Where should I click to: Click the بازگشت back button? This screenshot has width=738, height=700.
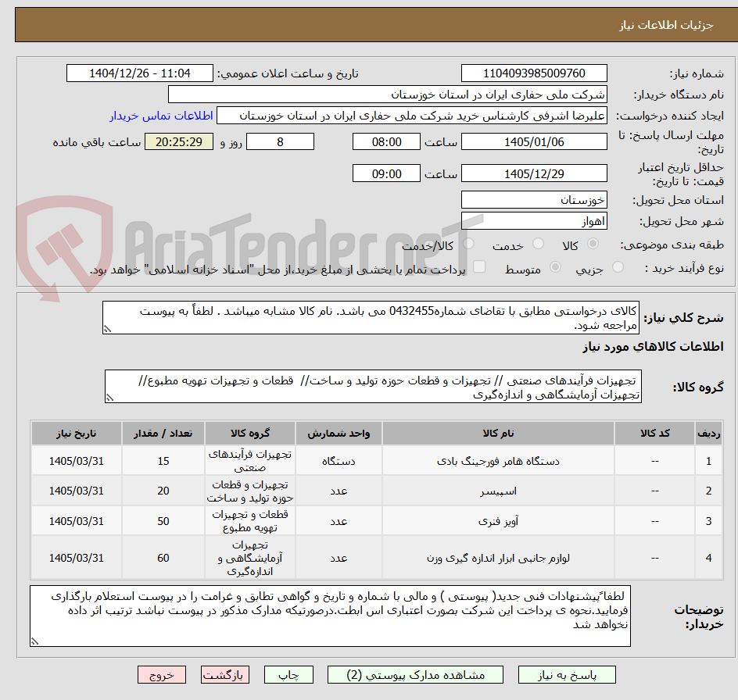225,674
